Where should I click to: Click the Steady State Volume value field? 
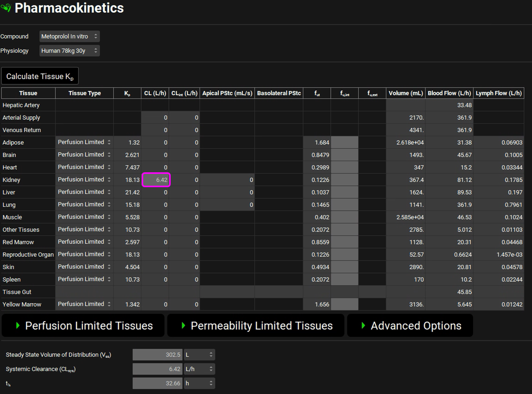tap(158, 355)
